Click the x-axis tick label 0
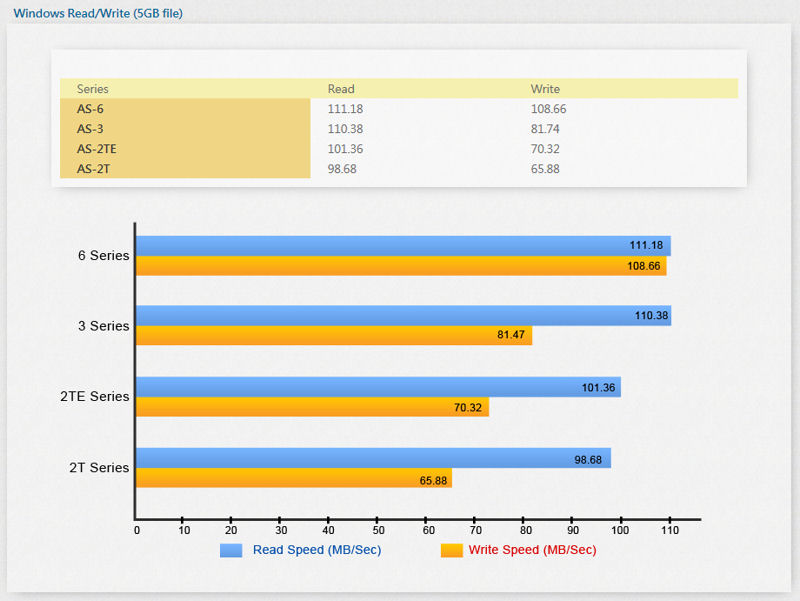This screenshot has width=800, height=601. pos(137,531)
